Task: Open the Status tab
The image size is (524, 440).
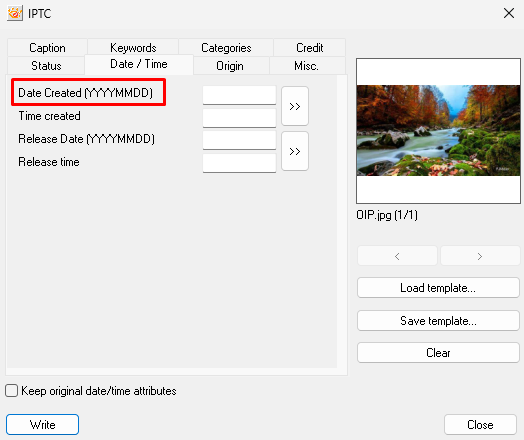Action: 46,66
